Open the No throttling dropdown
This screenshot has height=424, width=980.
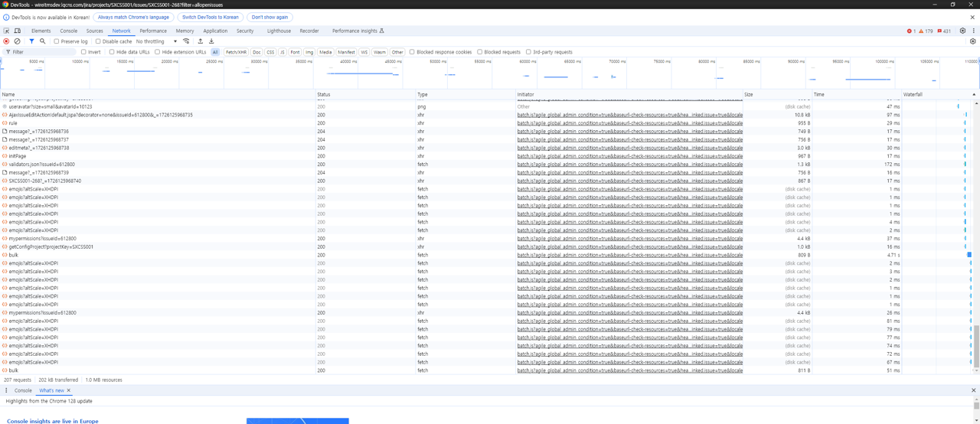point(156,41)
